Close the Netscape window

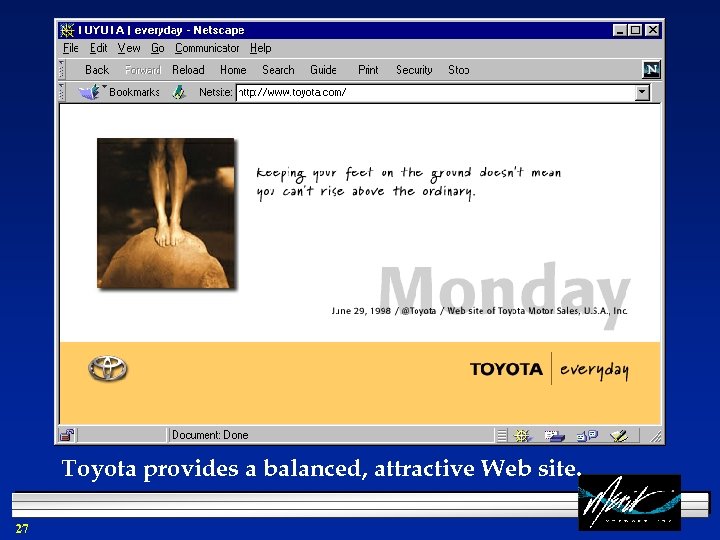[652, 30]
